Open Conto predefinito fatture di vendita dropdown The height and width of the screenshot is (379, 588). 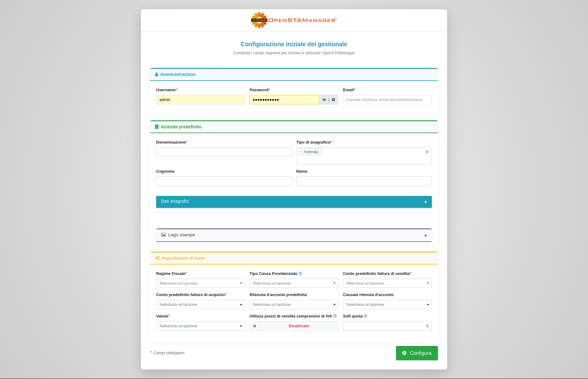(x=387, y=283)
